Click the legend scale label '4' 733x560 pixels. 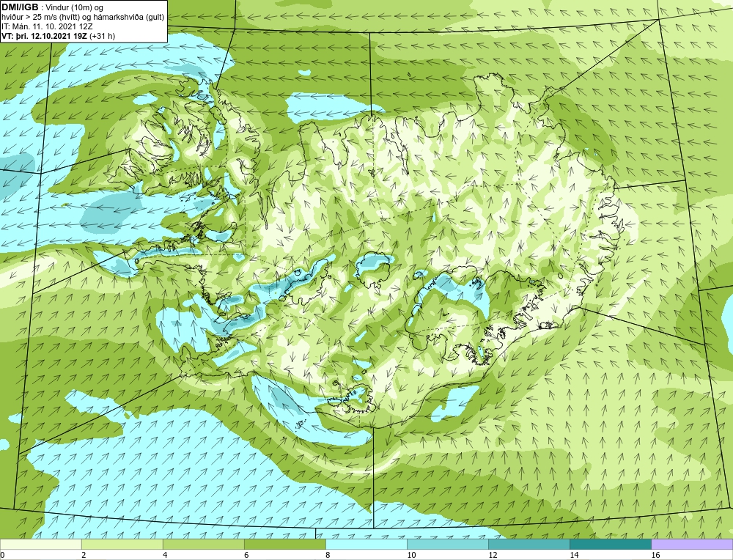pyautogui.click(x=165, y=555)
